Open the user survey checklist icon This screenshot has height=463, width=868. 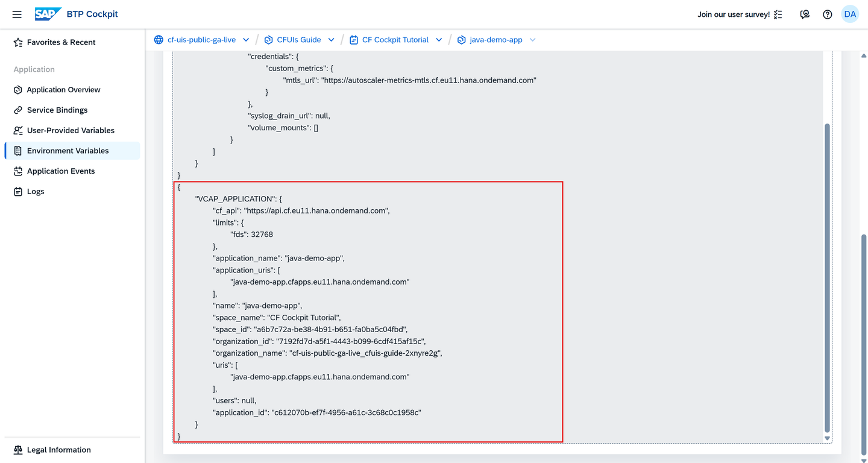pos(778,14)
